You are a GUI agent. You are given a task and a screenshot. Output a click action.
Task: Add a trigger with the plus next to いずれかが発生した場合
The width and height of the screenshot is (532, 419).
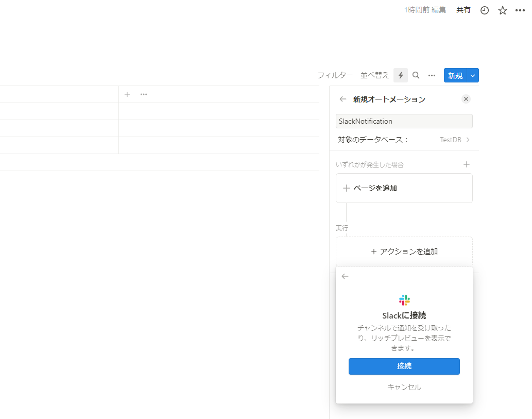coord(467,164)
